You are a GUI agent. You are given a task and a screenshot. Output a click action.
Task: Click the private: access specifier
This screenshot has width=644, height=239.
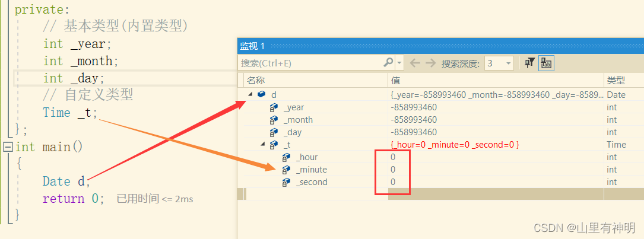[42, 9]
